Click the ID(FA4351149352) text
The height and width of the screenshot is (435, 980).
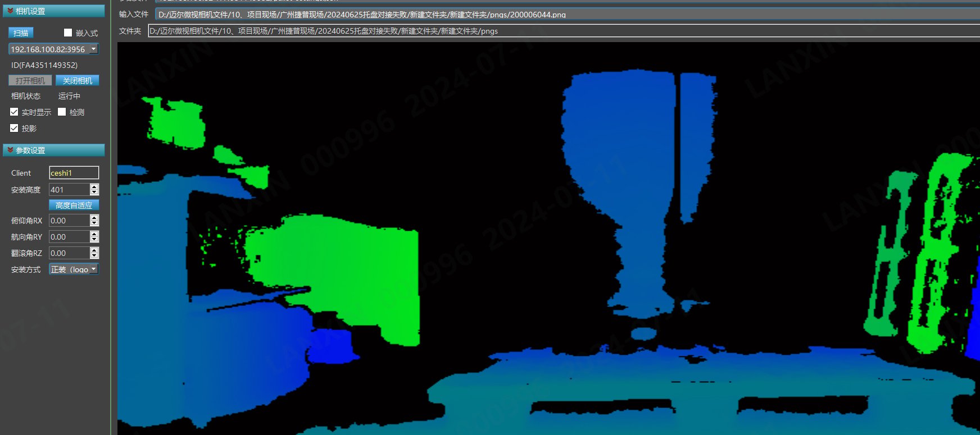44,65
